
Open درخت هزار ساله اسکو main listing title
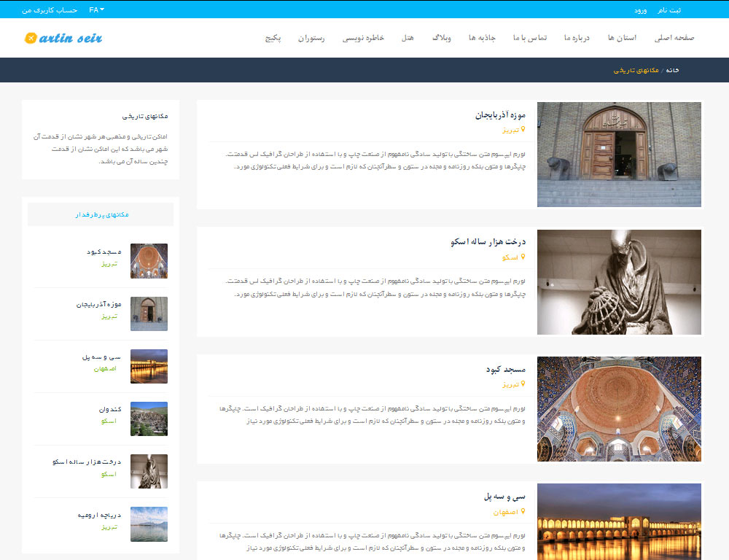click(x=488, y=242)
